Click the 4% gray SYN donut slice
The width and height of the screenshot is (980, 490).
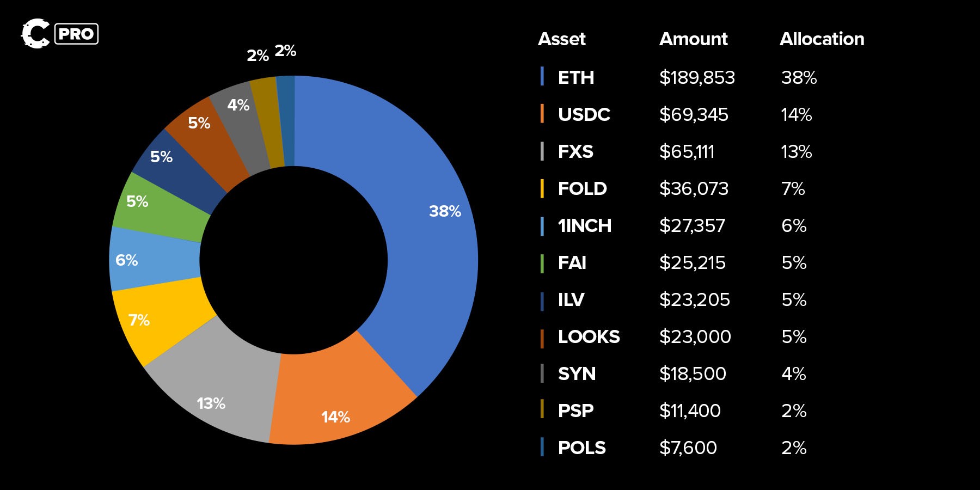pos(238,131)
